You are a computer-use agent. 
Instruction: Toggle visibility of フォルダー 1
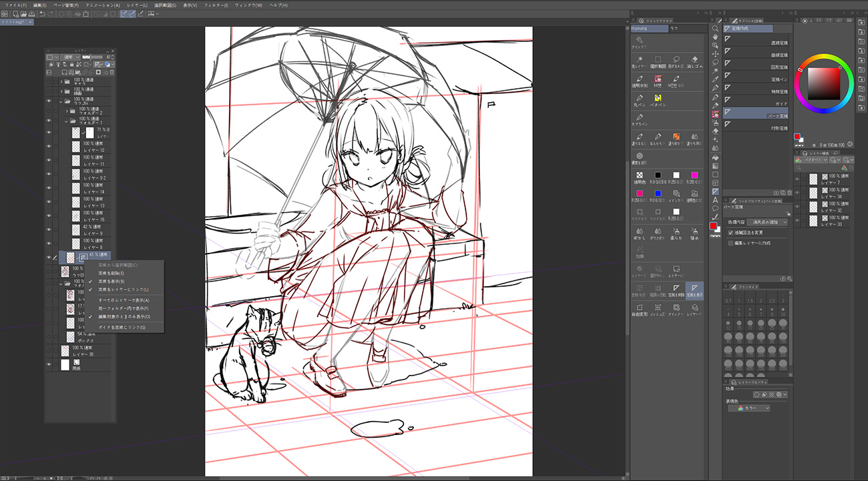[49, 121]
